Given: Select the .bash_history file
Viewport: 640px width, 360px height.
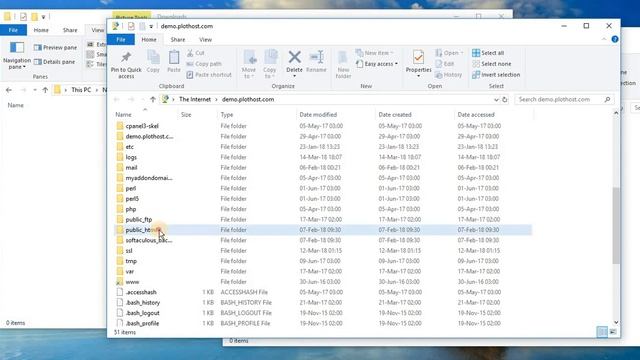Looking at the screenshot, I should point(142,303).
